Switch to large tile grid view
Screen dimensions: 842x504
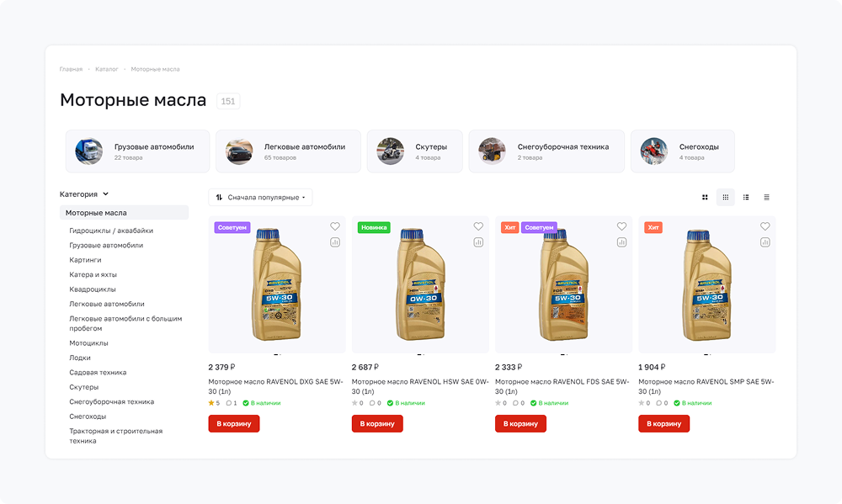(x=705, y=198)
